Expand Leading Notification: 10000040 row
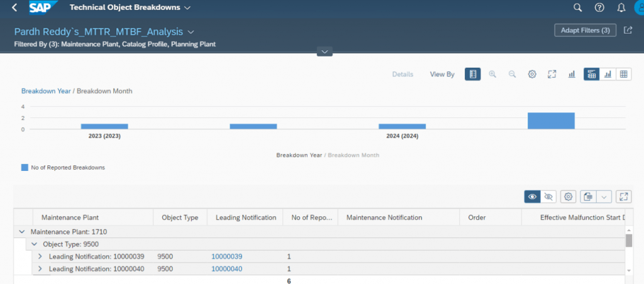Screen dimensions: 644x284 (x=40, y=269)
